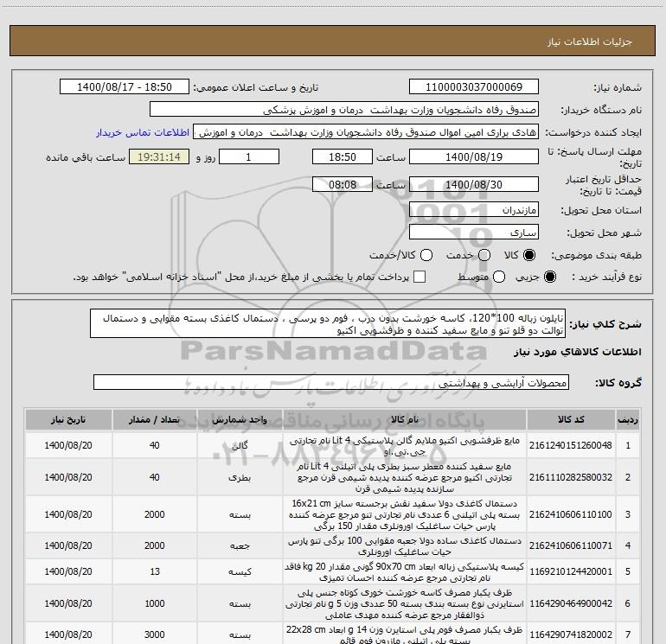This screenshot has height=644, width=666.
Task: Click product code 1164290464900042
Action: click(x=571, y=603)
